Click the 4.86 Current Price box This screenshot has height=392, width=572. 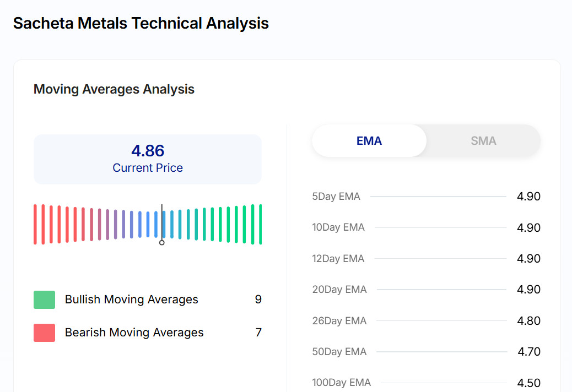click(148, 159)
